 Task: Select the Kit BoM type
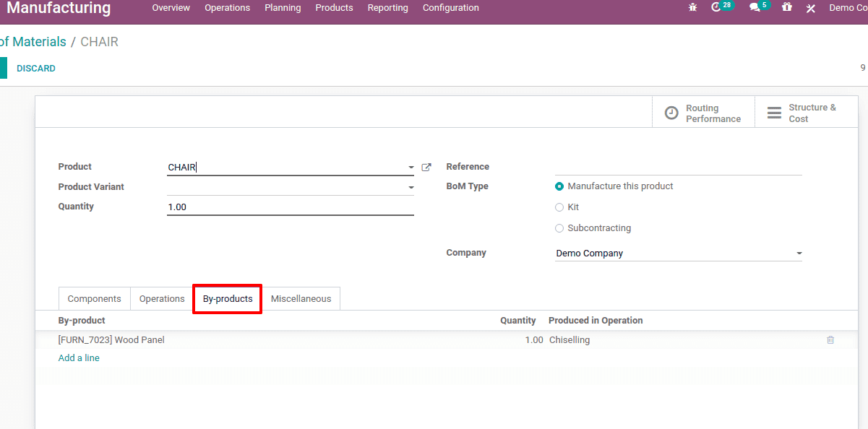[559, 207]
